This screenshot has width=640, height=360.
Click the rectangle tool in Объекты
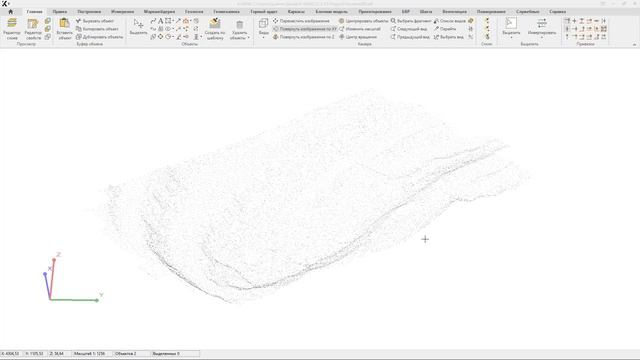[x=168, y=21]
